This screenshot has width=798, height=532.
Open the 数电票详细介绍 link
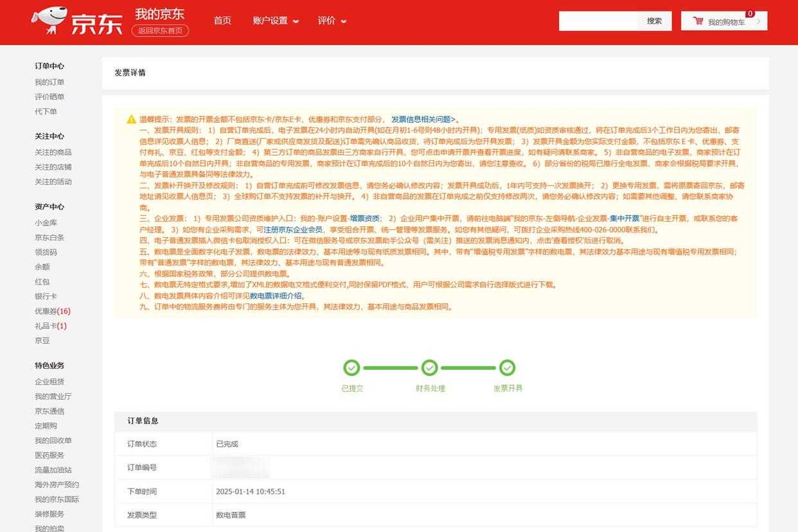(276, 296)
